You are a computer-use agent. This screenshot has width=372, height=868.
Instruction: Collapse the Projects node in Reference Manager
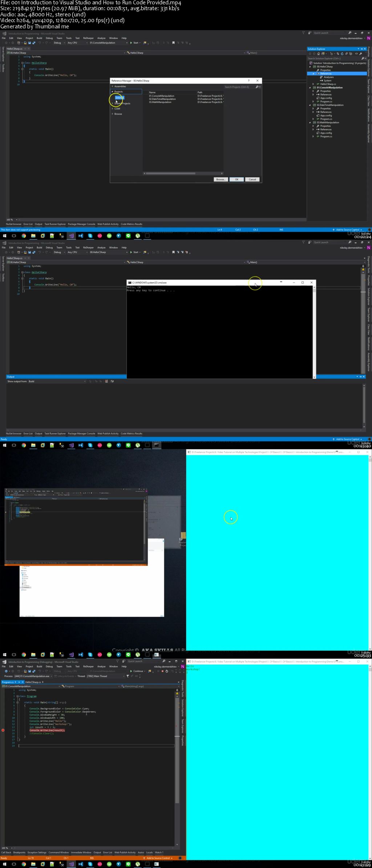(x=112, y=92)
